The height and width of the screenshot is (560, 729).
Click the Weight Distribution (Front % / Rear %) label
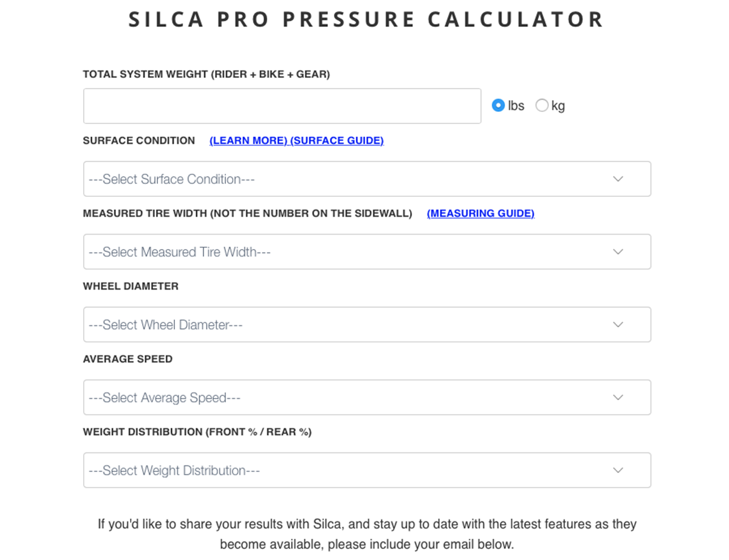coord(197,432)
